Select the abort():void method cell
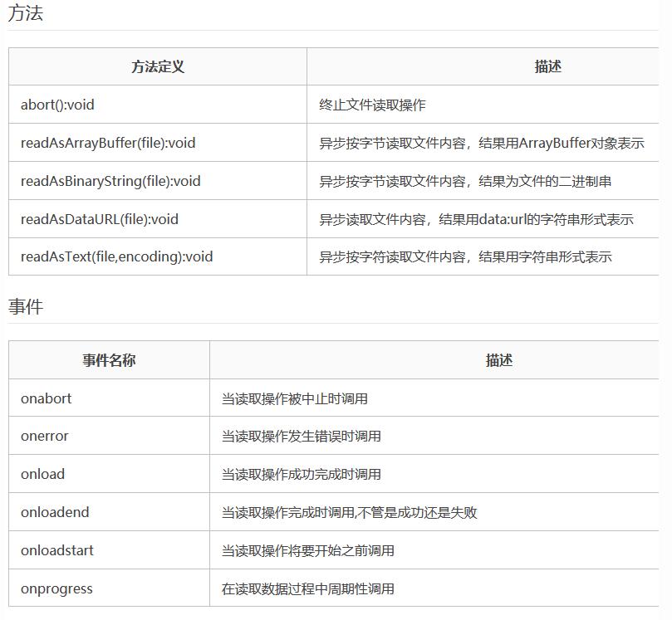Viewport: 672px width, 620px height. point(57,105)
